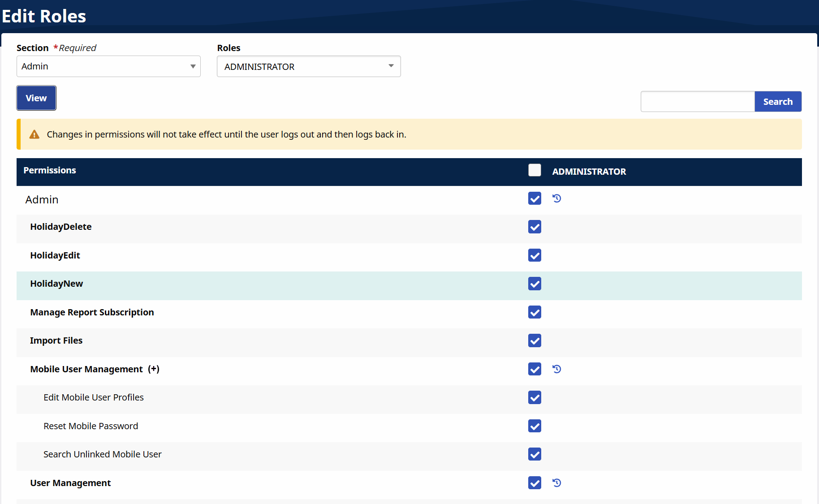Click the warning triangle icon in the alert
Viewport: 819px width, 504px height.
34,134
